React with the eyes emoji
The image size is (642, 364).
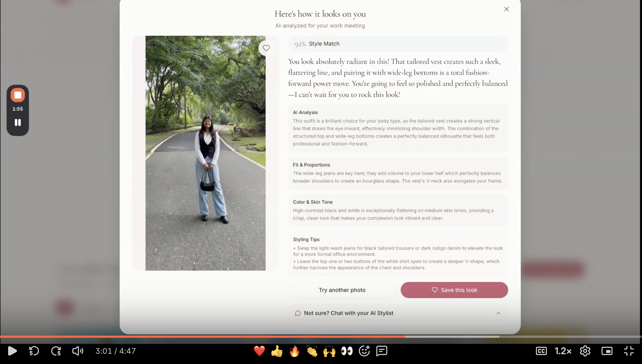tap(347, 351)
